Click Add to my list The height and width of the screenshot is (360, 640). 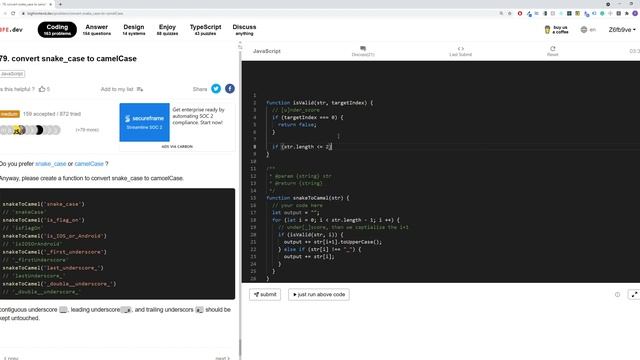click(122, 89)
